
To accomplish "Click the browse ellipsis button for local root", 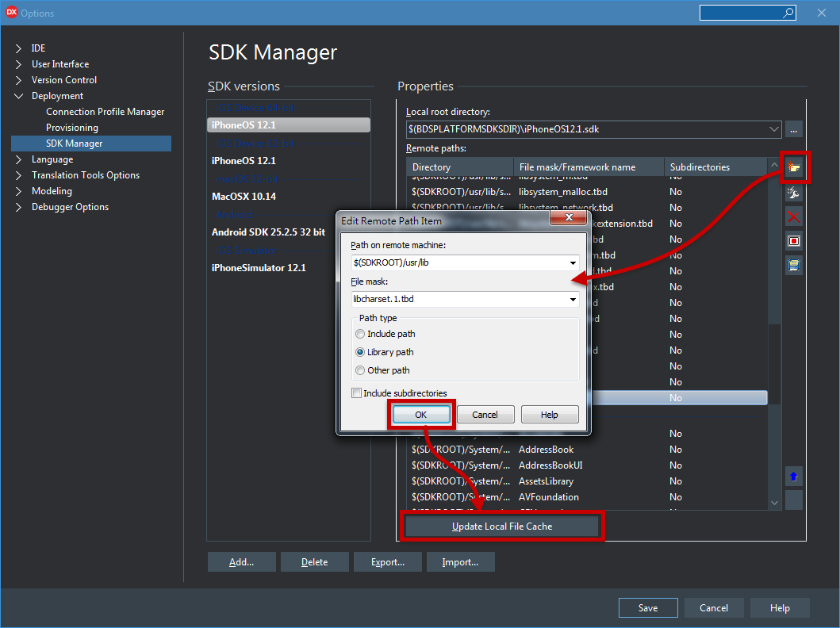I will tap(794, 129).
